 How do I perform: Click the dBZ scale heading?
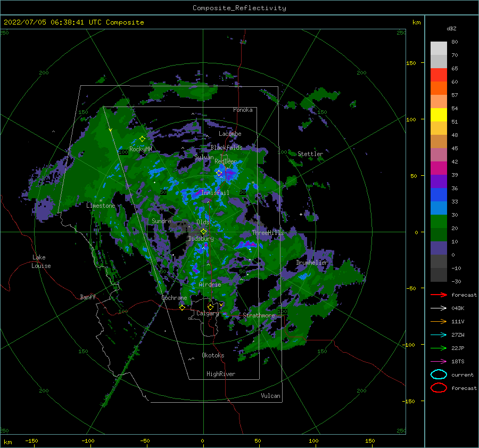(x=451, y=29)
